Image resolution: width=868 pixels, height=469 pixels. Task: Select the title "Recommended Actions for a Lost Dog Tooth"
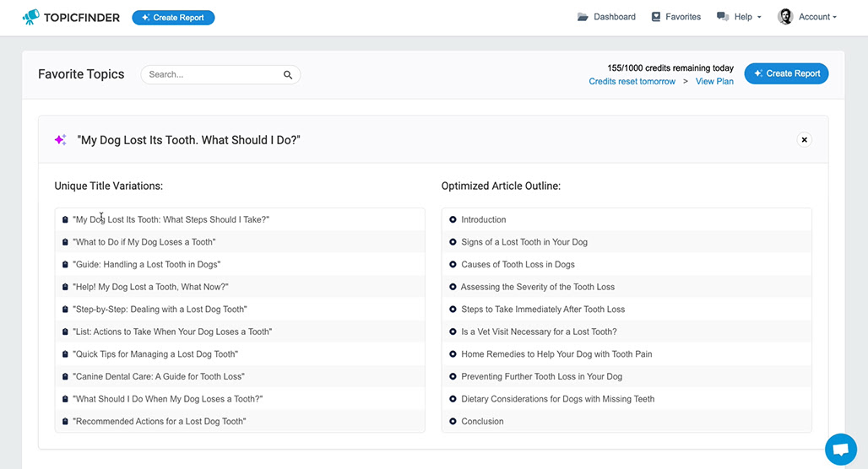160,422
